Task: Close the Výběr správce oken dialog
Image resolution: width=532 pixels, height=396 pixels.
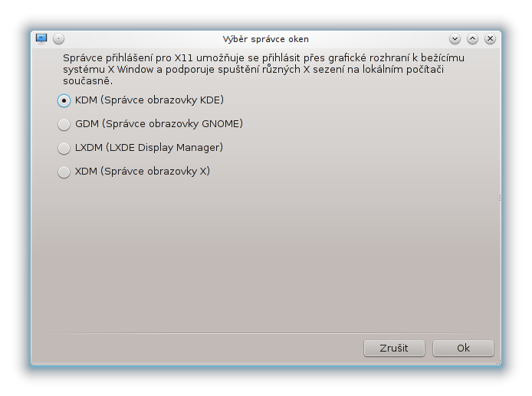Action: point(490,39)
